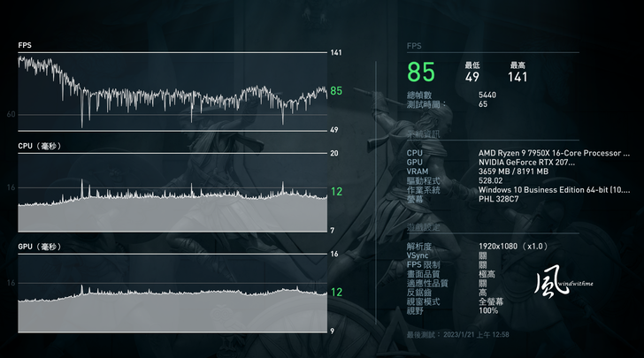Click the GPU (毫秒) graph title
The width and height of the screenshot is (644, 358).
40,247
